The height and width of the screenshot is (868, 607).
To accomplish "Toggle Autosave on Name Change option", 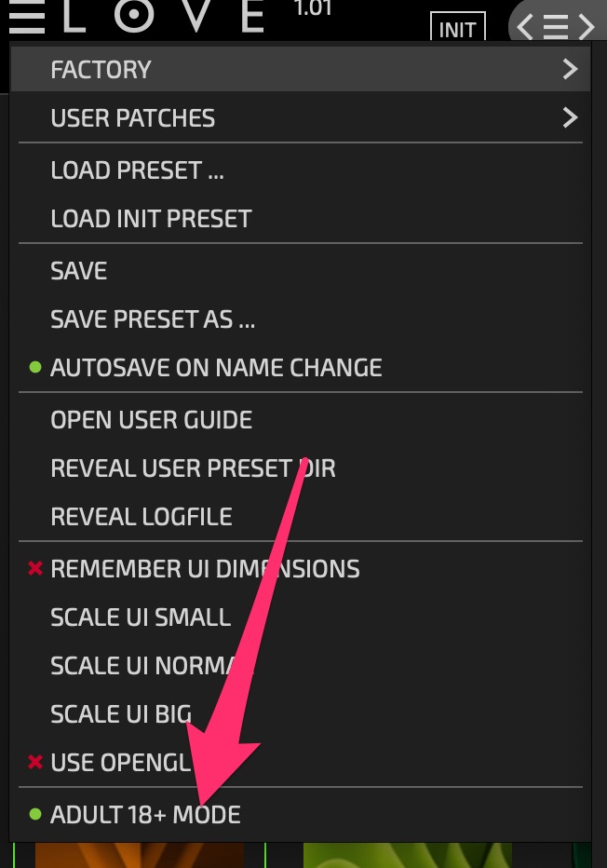I will coord(216,368).
